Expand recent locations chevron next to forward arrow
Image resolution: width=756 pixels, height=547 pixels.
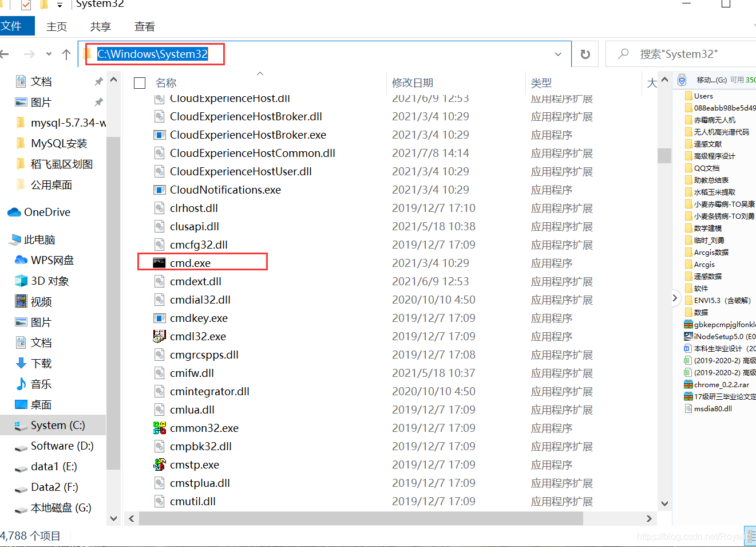(48, 54)
